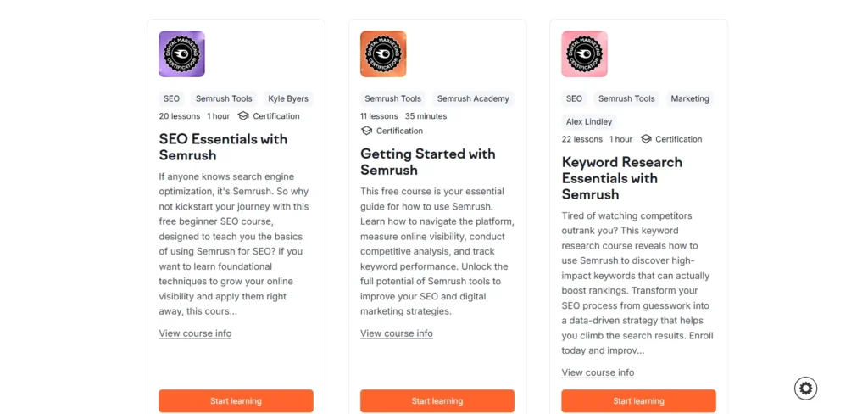The width and height of the screenshot is (868, 414).
Task: Click the purple SEO Essentials certification badge
Action: point(181,54)
